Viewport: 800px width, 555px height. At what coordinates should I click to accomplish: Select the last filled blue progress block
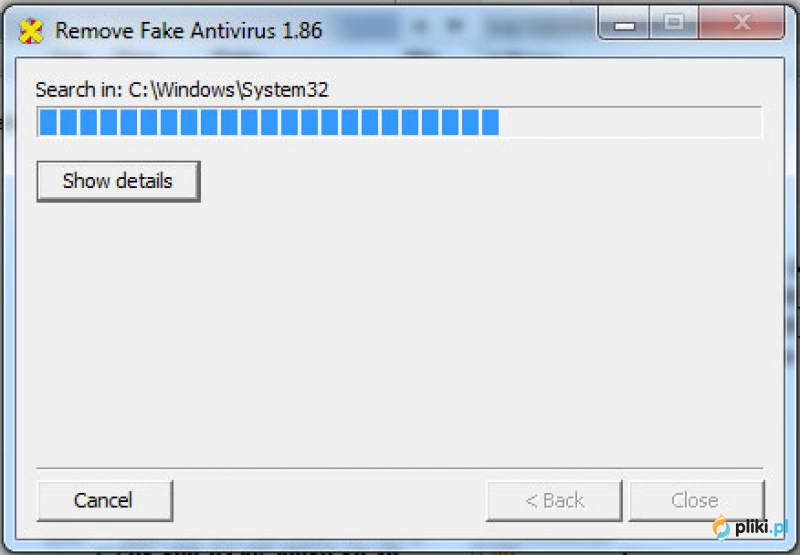pyautogui.click(x=490, y=122)
